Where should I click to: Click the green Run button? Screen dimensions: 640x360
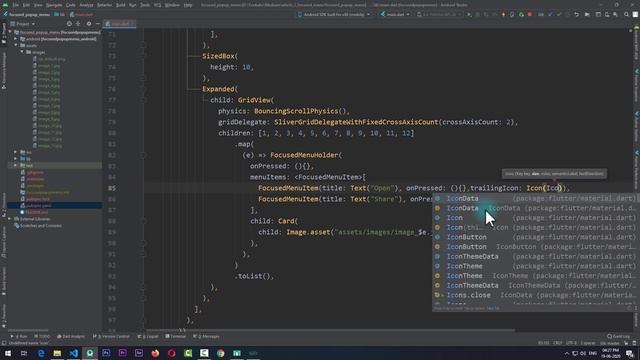click(469, 14)
